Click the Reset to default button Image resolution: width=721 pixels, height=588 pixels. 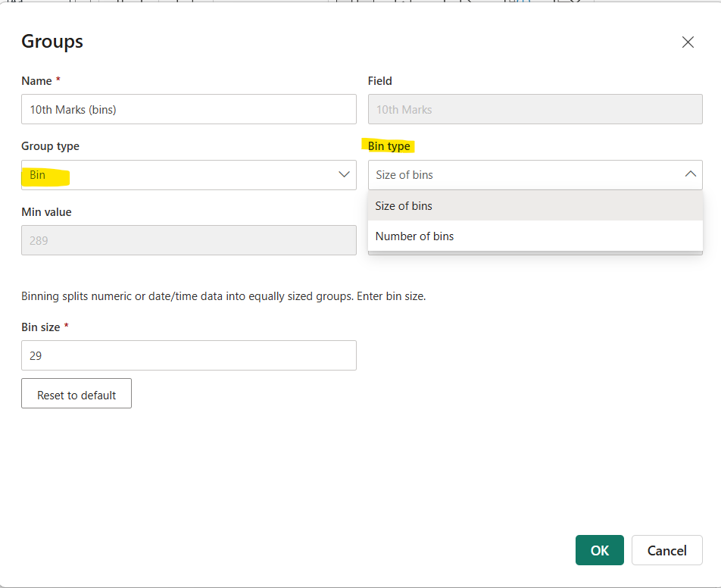pyautogui.click(x=76, y=393)
